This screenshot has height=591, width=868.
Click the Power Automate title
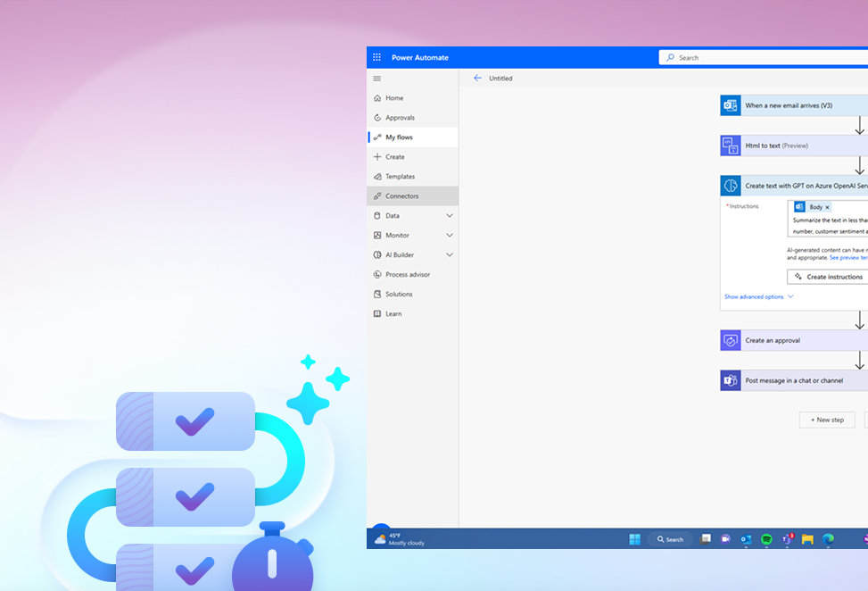[420, 58]
